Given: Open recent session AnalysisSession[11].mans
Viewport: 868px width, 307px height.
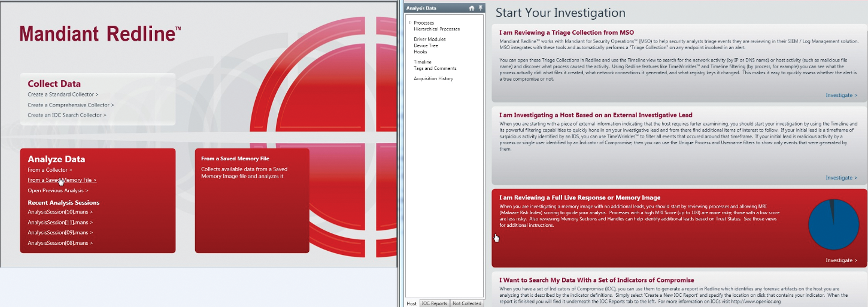Looking at the screenshot, I should point(60,222).
